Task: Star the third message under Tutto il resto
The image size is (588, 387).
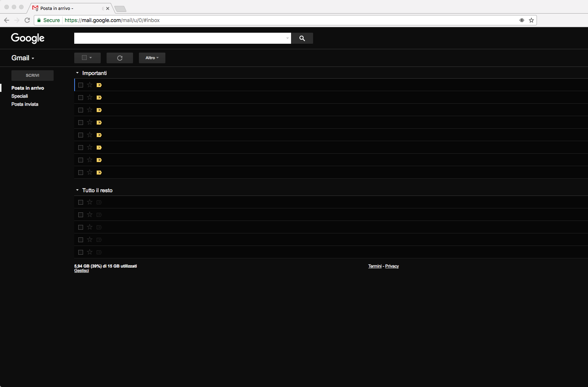Action: coord(90,227)
